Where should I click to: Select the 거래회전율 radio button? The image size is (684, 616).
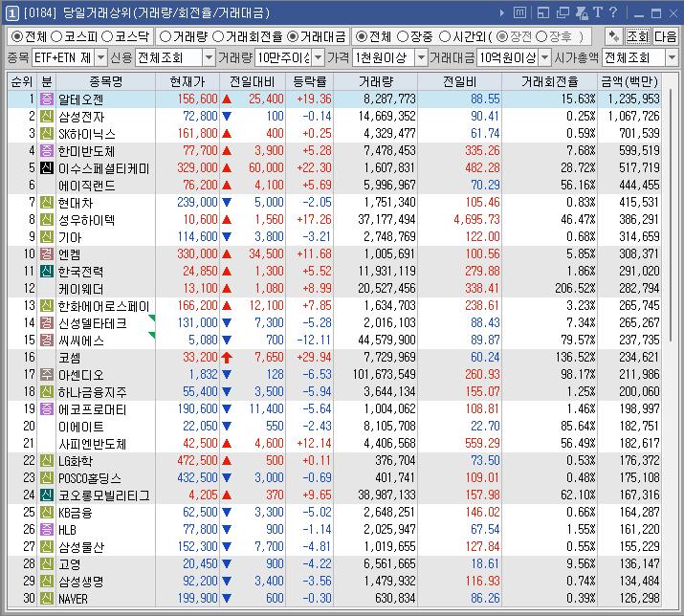218,36
